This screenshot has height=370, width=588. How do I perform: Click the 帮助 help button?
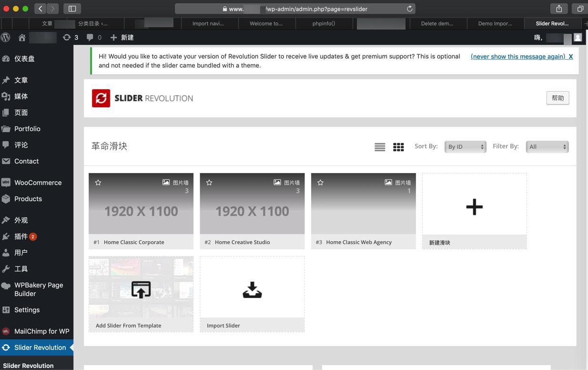558,98
